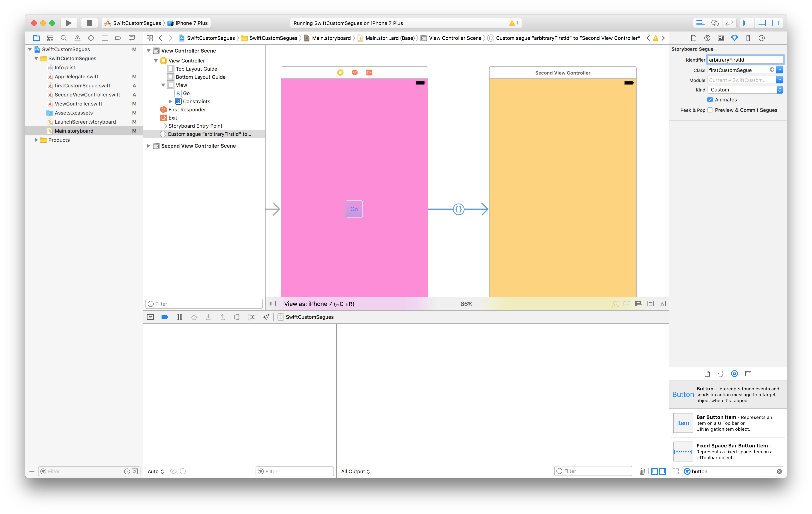The height and width of the screenshot is (514, 812).
Task: Open Debug View Hierarchy
Action: (237, 317)
